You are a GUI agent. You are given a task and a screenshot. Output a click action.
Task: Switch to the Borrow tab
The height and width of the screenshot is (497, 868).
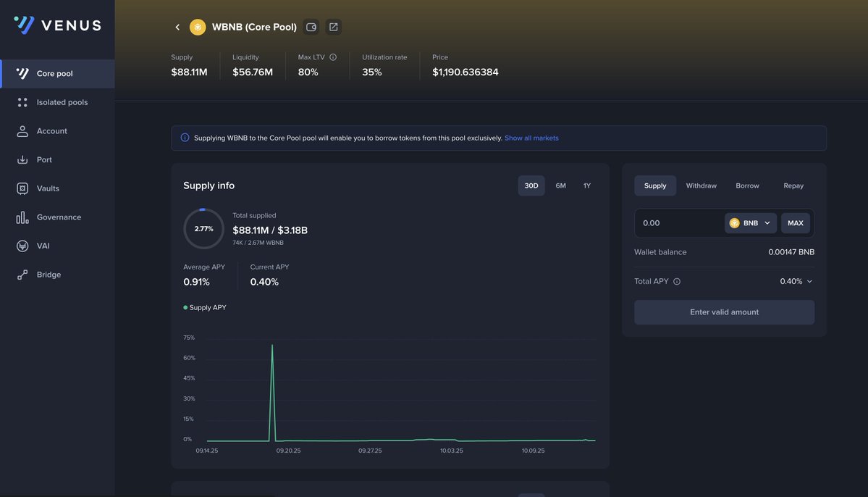747,185
